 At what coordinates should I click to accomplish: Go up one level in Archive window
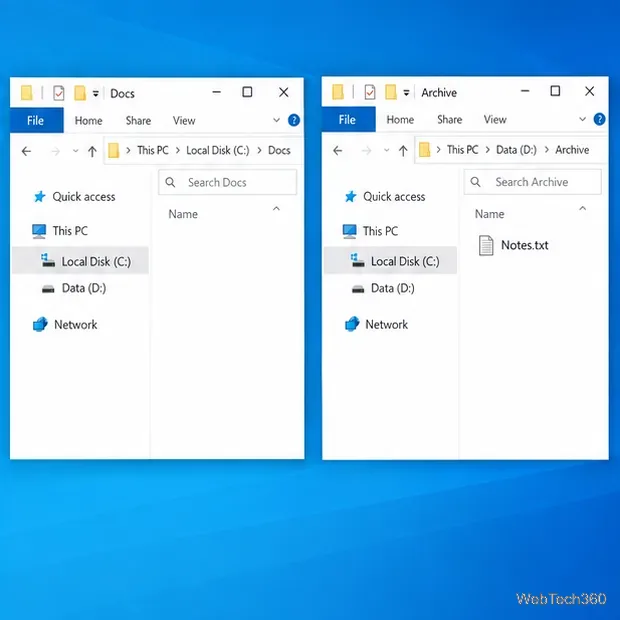(403, 150)
